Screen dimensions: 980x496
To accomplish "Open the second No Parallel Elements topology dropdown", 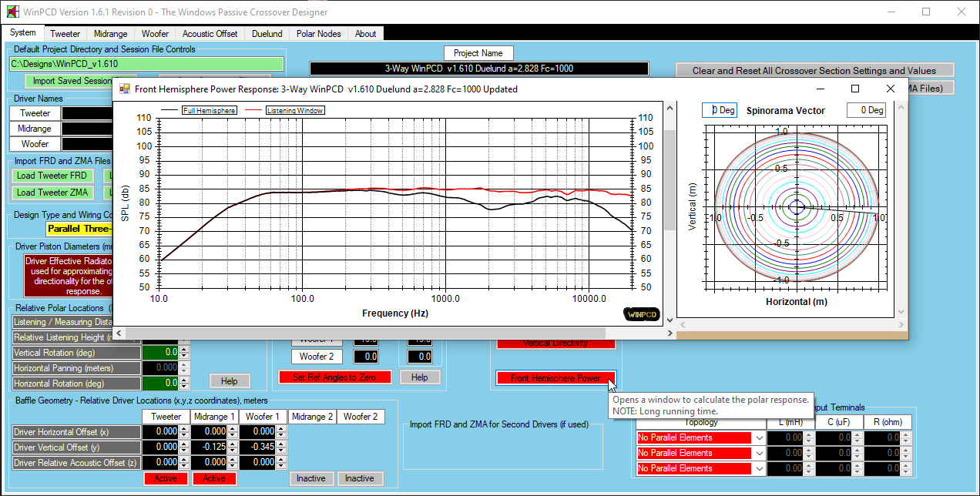I will (x=760, y=453).
